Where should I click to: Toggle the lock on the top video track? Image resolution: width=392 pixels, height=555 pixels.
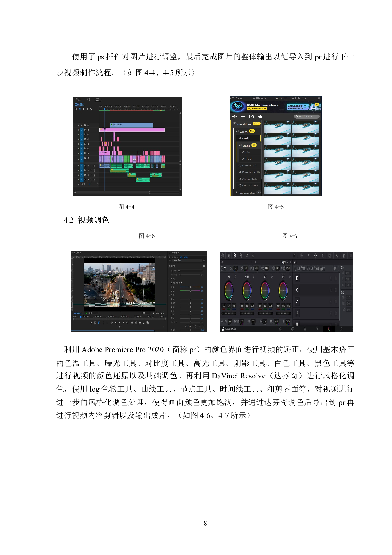point(79,125)
